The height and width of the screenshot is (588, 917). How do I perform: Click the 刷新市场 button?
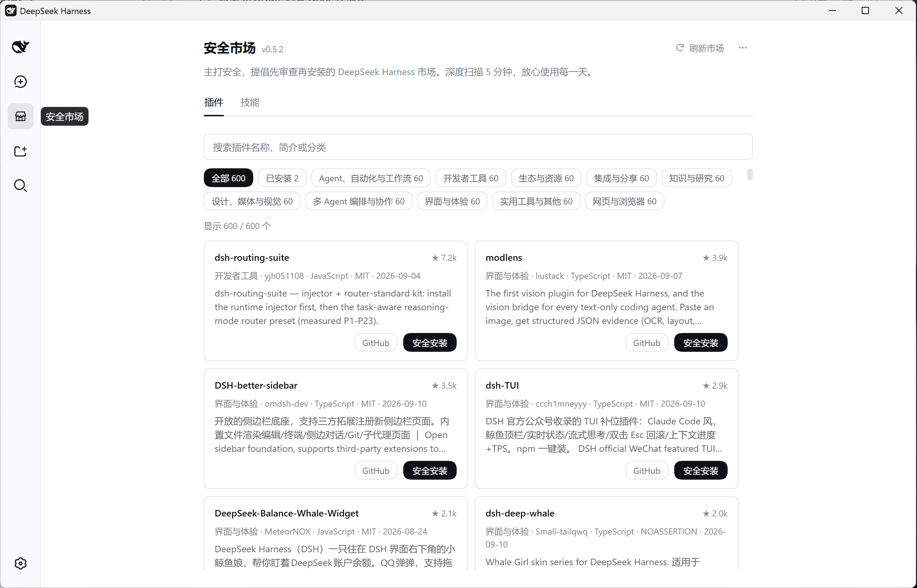pos(700,48)
